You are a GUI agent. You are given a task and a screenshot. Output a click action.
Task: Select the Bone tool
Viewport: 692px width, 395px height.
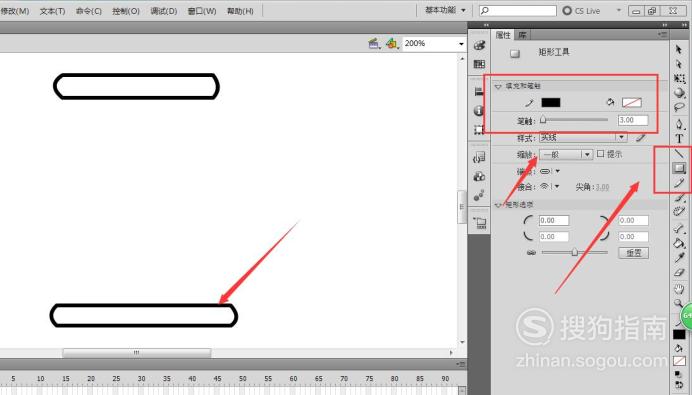(x=679, y=228)
